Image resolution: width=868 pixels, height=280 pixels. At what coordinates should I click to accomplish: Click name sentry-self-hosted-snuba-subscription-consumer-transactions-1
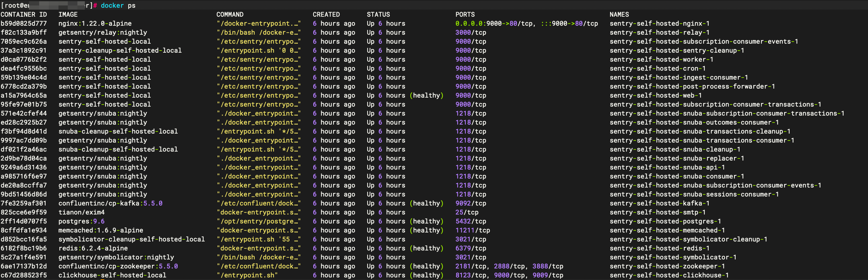click(727, 113)
